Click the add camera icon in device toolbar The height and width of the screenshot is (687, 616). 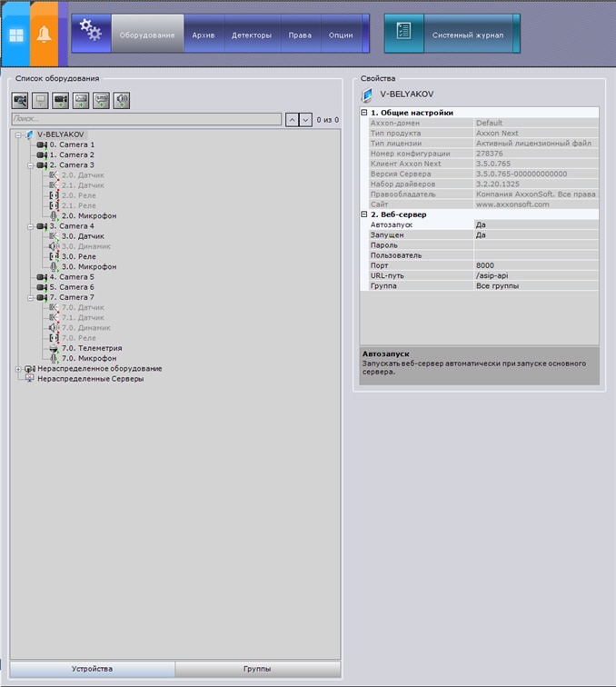(x=61, y=101)
